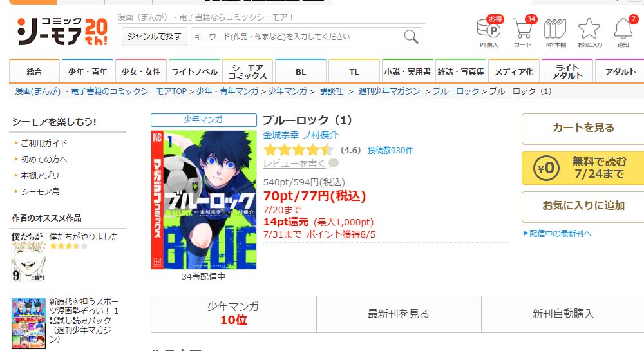The width and height of the screenshot is (644, 351).
Task: Click the 無料で読む yellow button
Action: coord(583,168)
